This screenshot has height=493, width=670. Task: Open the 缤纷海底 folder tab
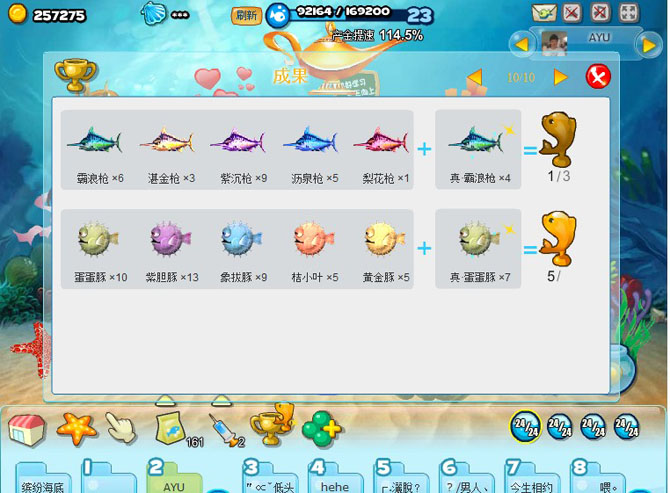(x=43, y=478)
